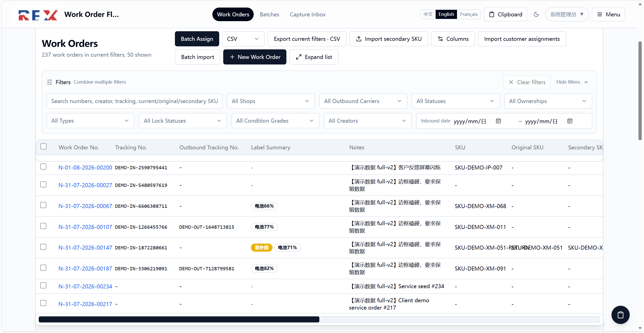Click Import secondary SKU upload button
This screenshot has width=644, height=333.
(x=389, y=39)
